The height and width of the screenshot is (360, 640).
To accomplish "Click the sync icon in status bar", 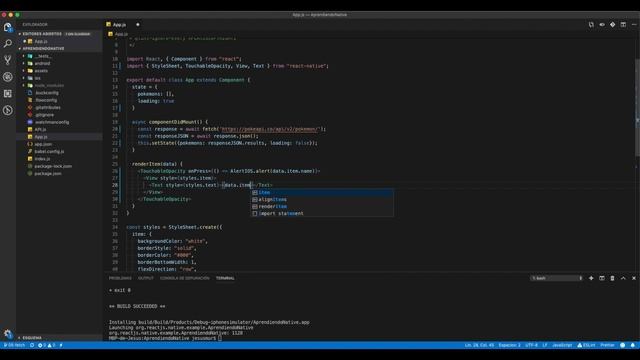I will (32, 345).
